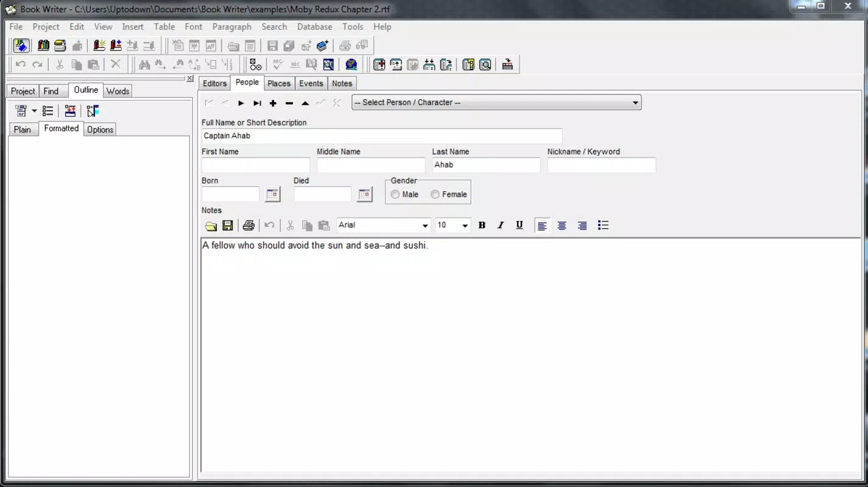The image size is (868, 487).
Task: Open the Database menu
Action: (314, 27)
